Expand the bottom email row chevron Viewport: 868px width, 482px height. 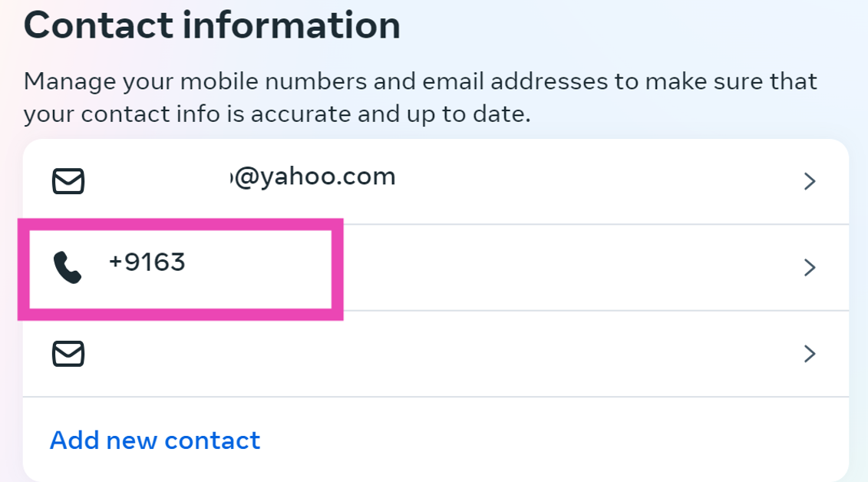click(809, 354)
